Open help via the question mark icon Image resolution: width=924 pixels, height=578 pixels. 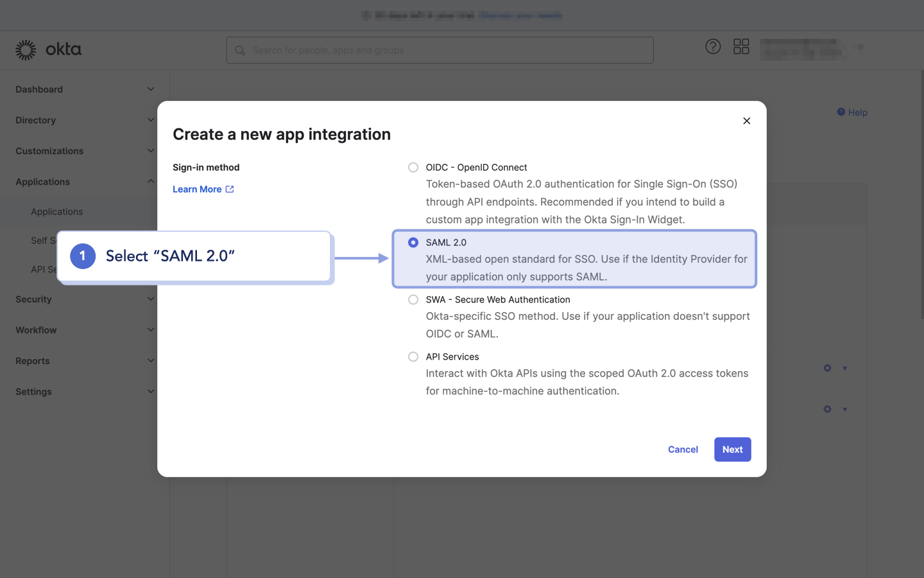(713, 46)
